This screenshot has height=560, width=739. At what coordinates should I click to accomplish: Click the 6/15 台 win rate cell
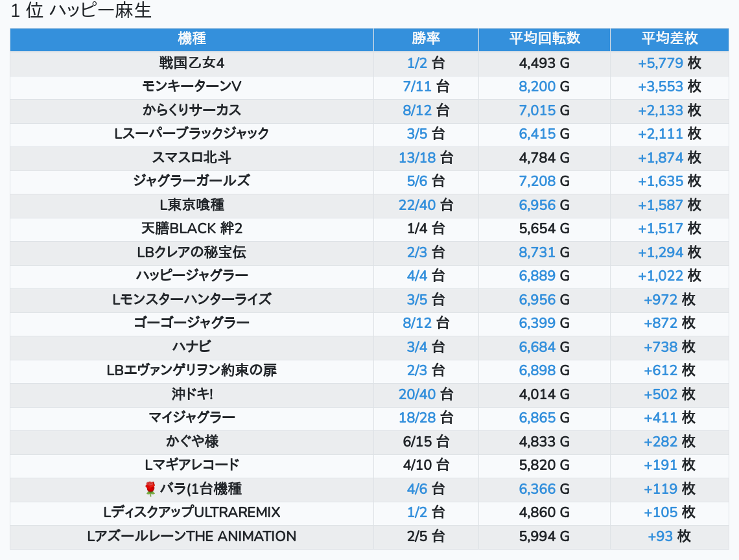click(x=426, y=441)
